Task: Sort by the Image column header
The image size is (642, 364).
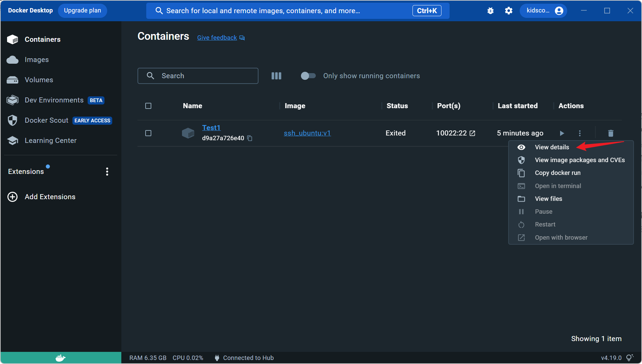Action: [295, 106]
